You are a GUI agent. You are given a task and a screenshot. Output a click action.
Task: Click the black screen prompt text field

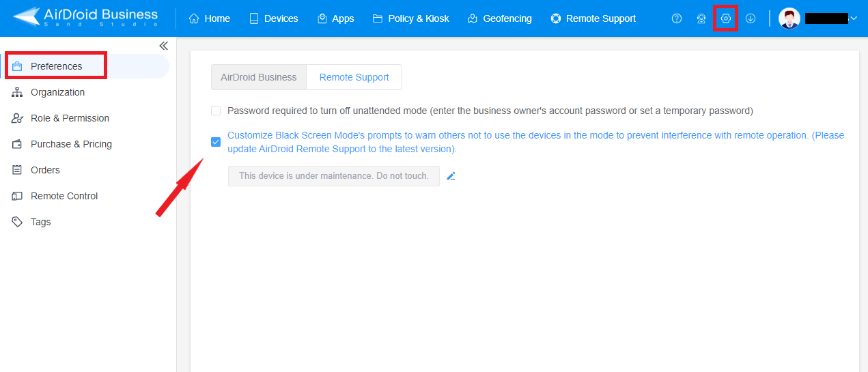334,176
